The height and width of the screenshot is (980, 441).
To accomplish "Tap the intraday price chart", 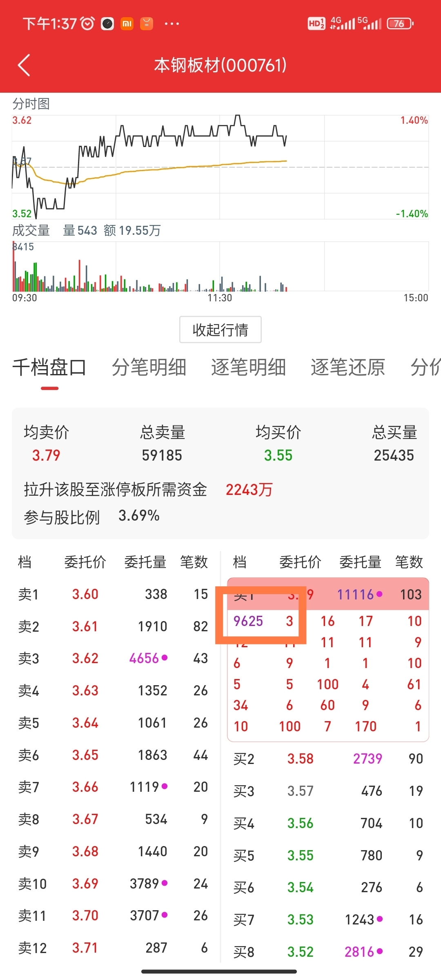I will coord(220,167).
